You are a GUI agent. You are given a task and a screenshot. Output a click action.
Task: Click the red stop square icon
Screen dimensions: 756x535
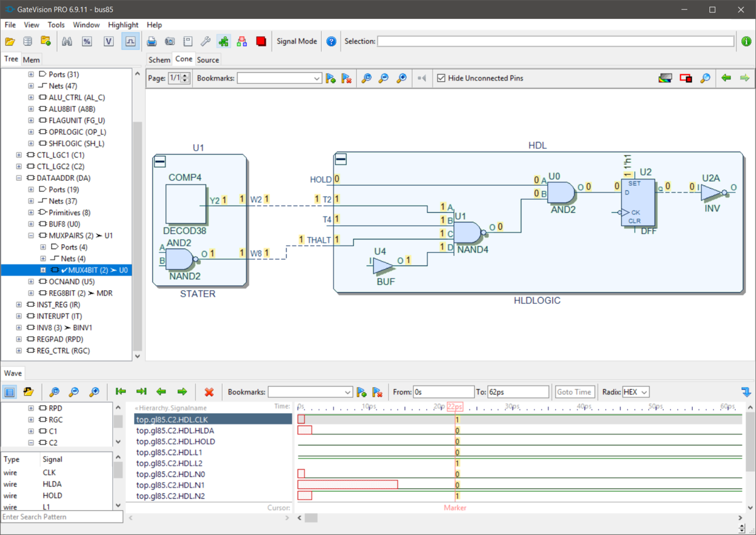pyautogui.click(x=261, y=41)
